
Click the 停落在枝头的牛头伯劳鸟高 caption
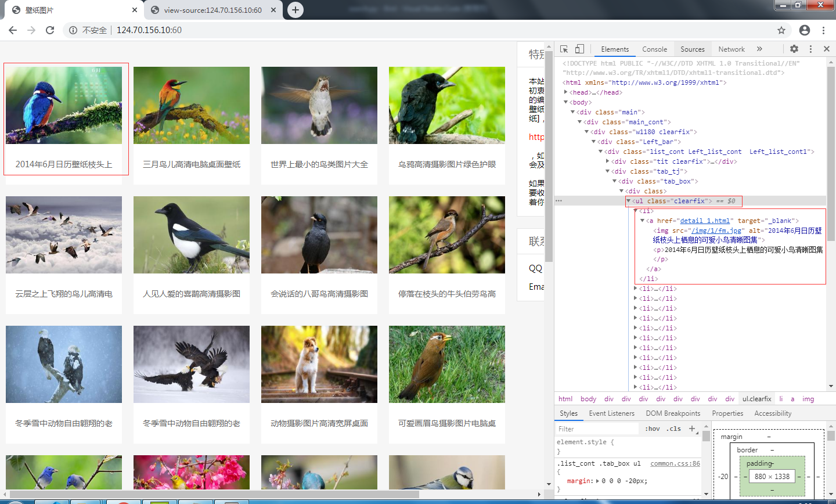(447, 294)
